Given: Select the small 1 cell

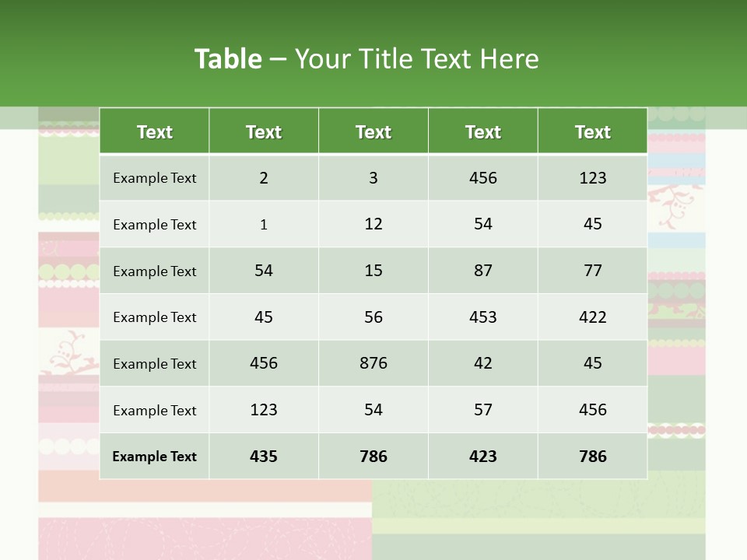Looking at the screenshot, I should tap(264, 225).
